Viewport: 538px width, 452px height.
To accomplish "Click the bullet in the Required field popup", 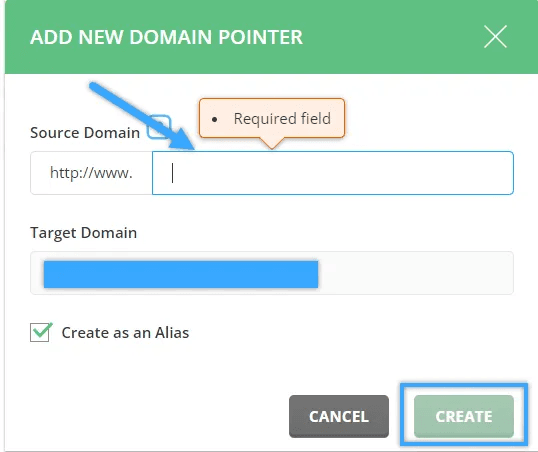I will (214, 119).
